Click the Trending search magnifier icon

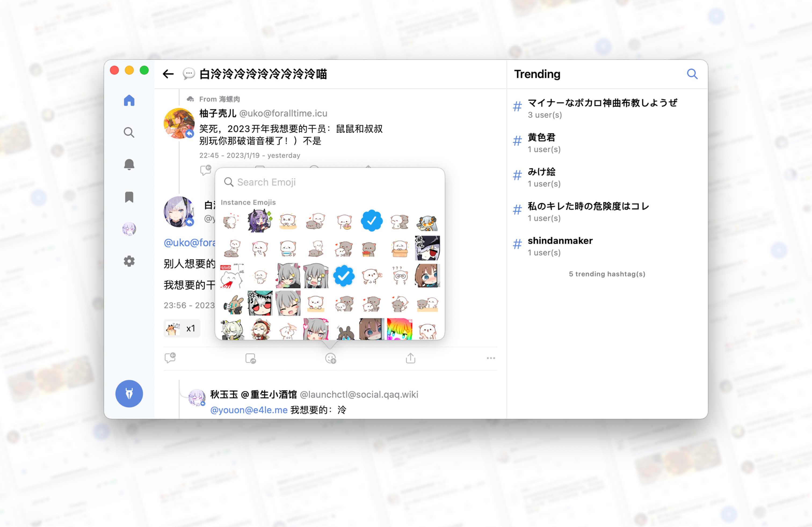pos(692,74)
